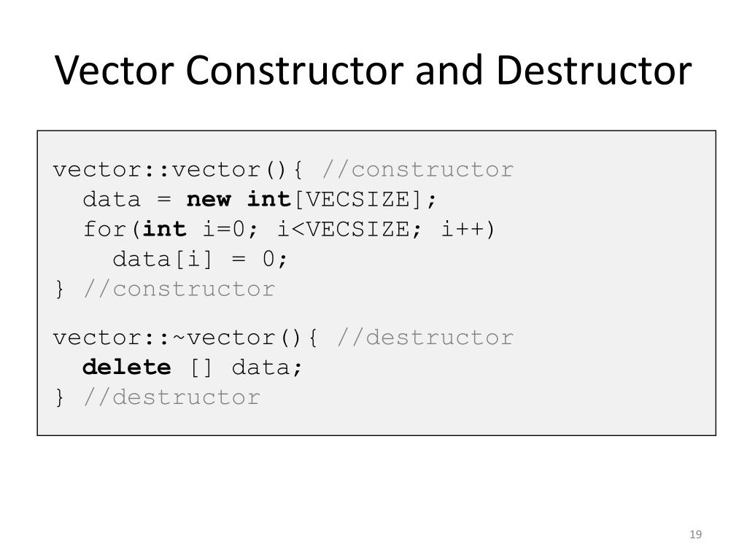The height and width of the screenshot is (560, 747).
Task: Click the slide number 19
Action: (x=695, y=534)
